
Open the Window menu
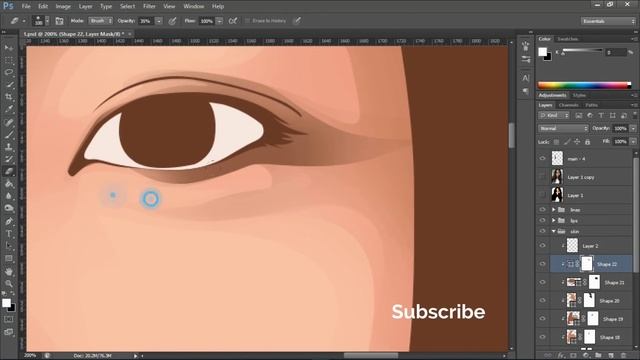[x=193, y=6]
